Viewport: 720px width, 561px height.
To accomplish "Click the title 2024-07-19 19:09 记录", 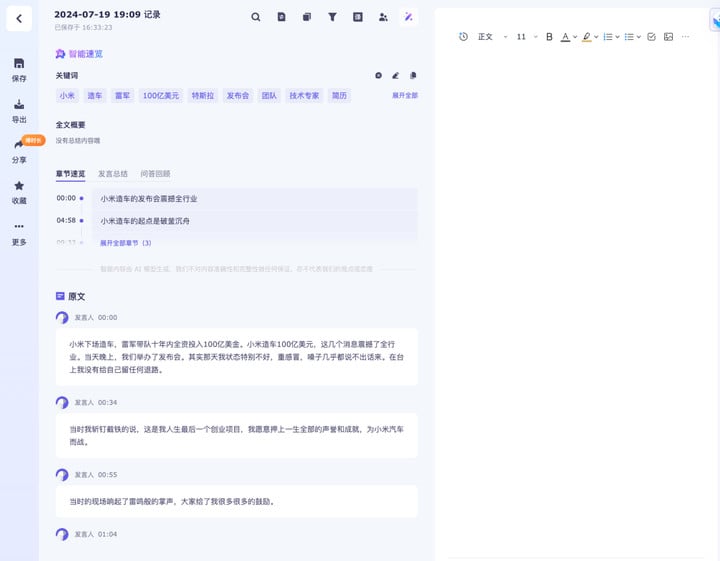I will tap(107, 15).
